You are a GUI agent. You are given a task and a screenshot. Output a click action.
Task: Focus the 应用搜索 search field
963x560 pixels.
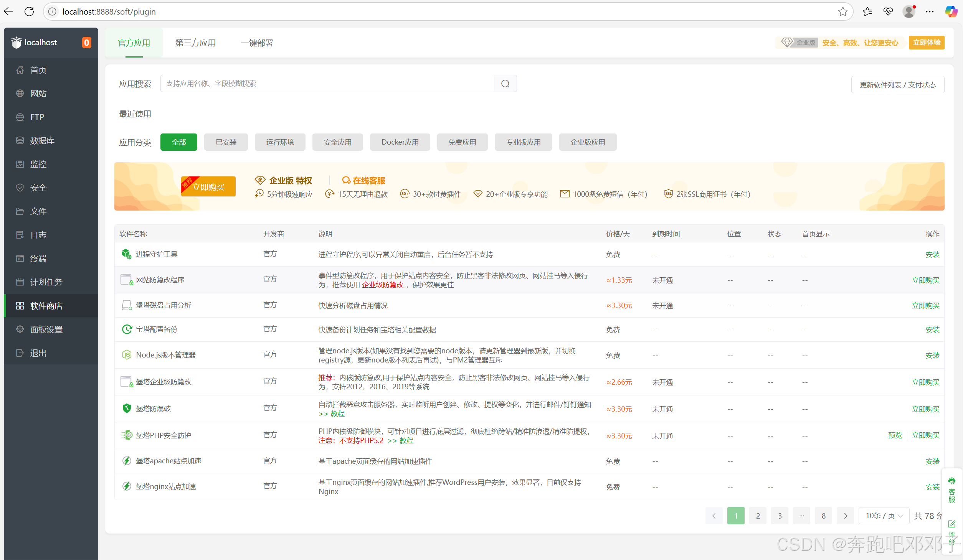327,84
